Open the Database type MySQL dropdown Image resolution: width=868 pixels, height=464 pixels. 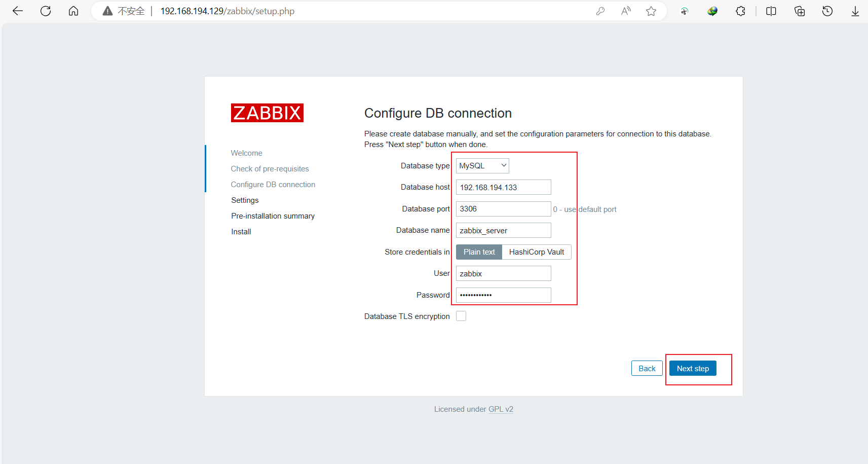(482, 166)
